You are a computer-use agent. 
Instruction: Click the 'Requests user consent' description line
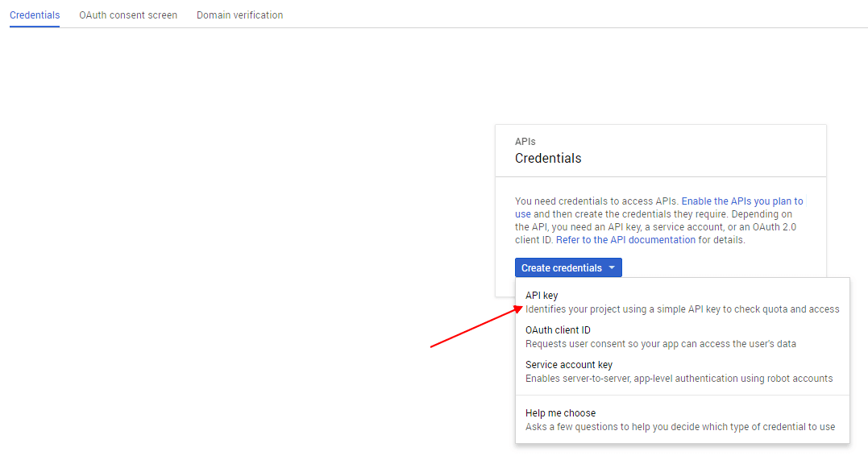660,344
